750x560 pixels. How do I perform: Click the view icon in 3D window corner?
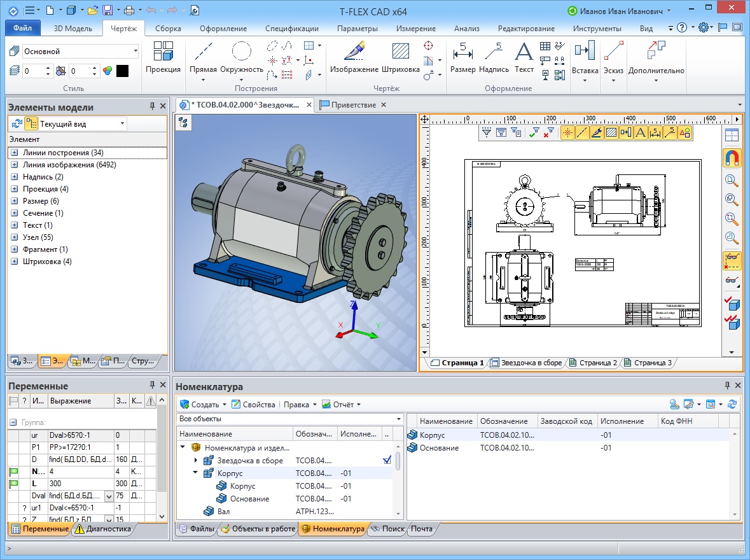click(x=183, y=123)
